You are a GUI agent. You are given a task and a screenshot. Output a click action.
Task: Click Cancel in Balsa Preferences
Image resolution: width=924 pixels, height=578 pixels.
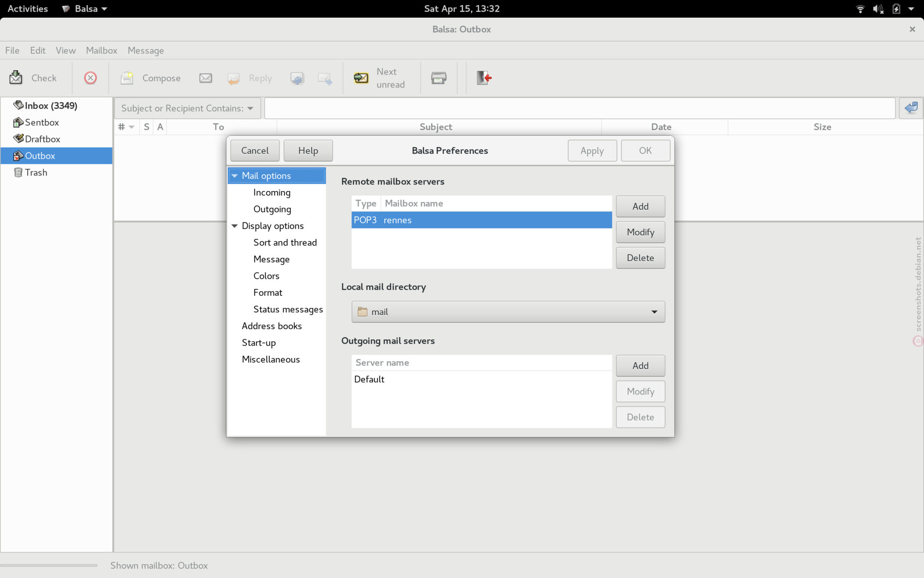coord(255,150)
